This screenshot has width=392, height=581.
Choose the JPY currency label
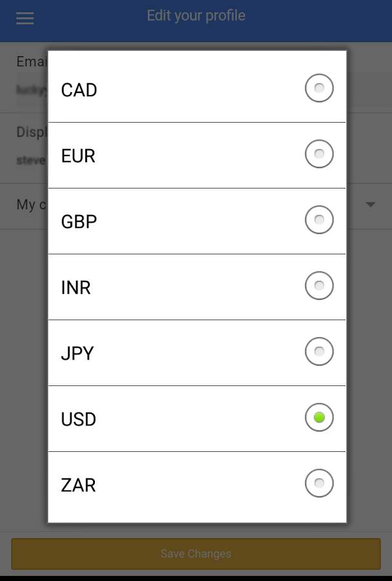point(77,353)
